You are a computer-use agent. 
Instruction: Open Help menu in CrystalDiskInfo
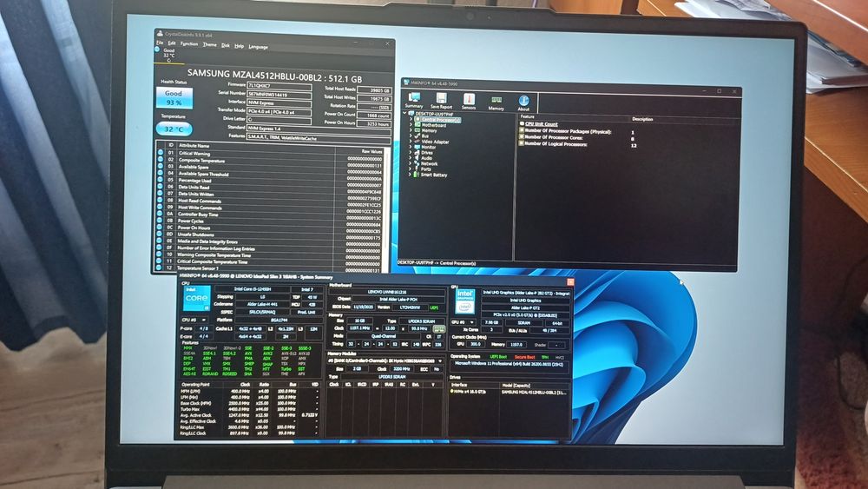click(x=239, y=46)
